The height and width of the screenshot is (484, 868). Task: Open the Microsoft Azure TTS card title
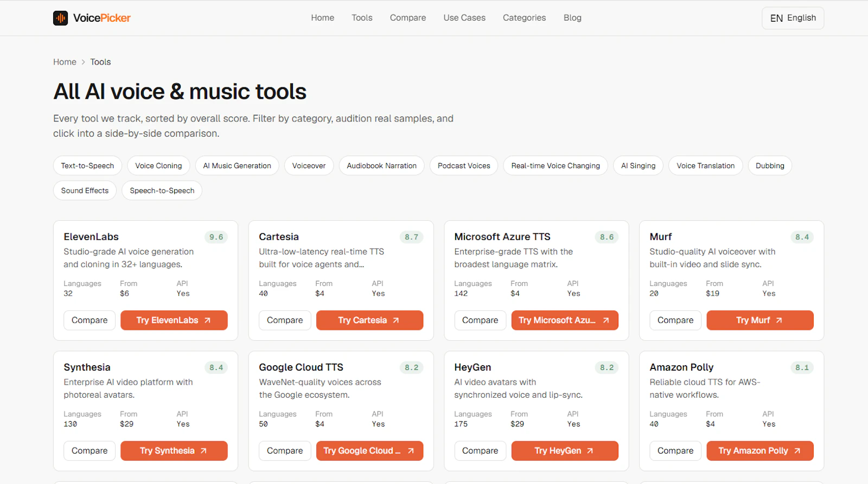[502, 237]
